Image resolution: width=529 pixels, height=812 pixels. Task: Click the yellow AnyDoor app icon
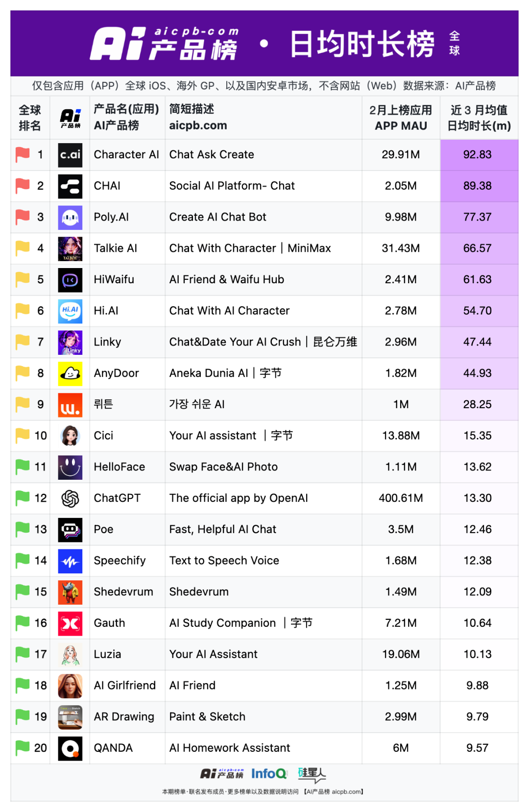click(x=70, y=373)
